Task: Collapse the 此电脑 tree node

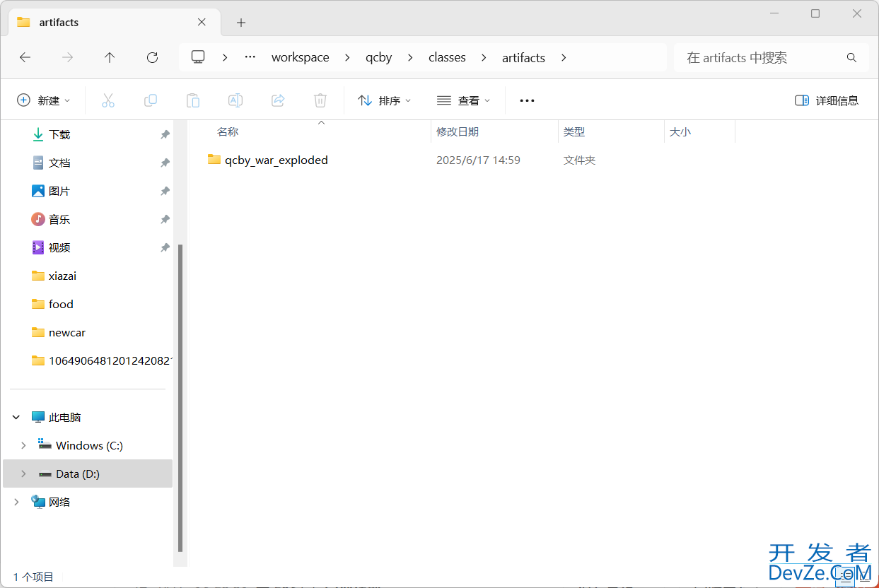Action: pyautogui.click(x=16, y=417)
